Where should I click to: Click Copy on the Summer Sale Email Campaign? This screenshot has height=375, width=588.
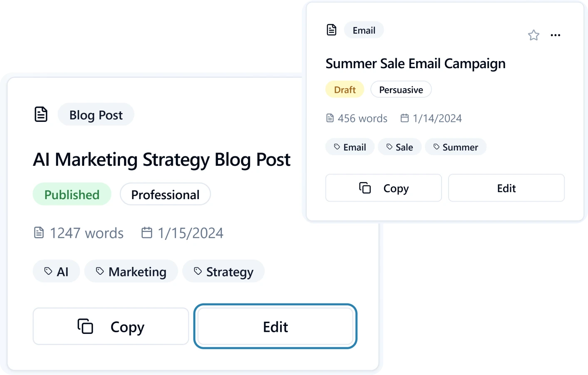(383, 188)
